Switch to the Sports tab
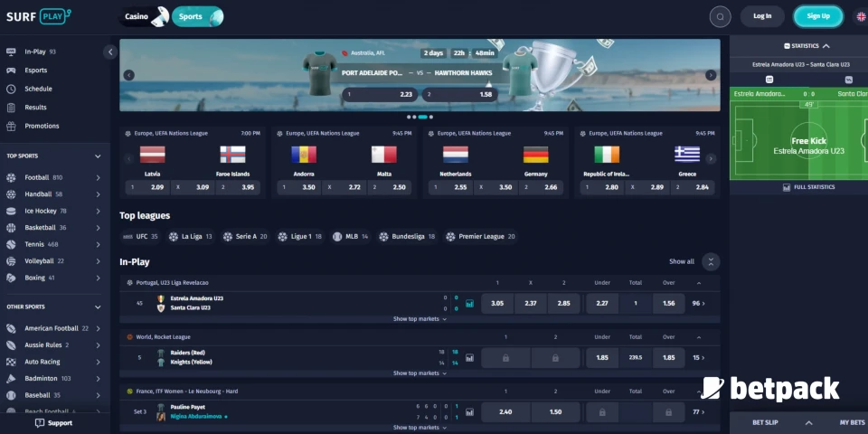This screenshot has width=868, height=434. tap(198, 16)
